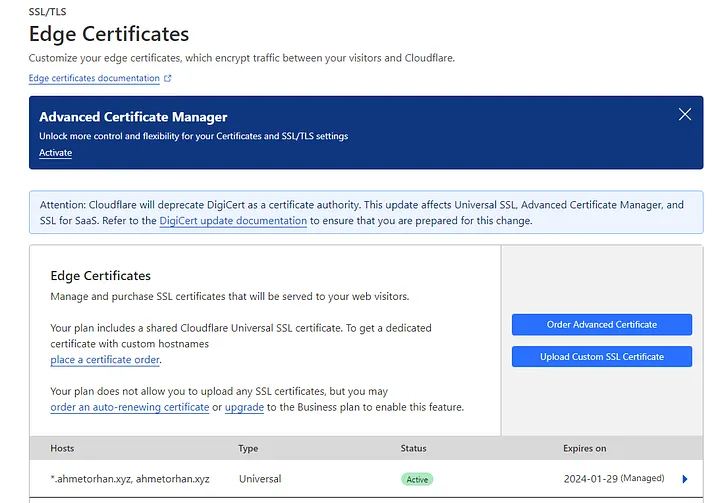The image size is (720, 503).
Task: Expand the ahmetorhan.xyz certificate row arrow
Action: (685, 479)
